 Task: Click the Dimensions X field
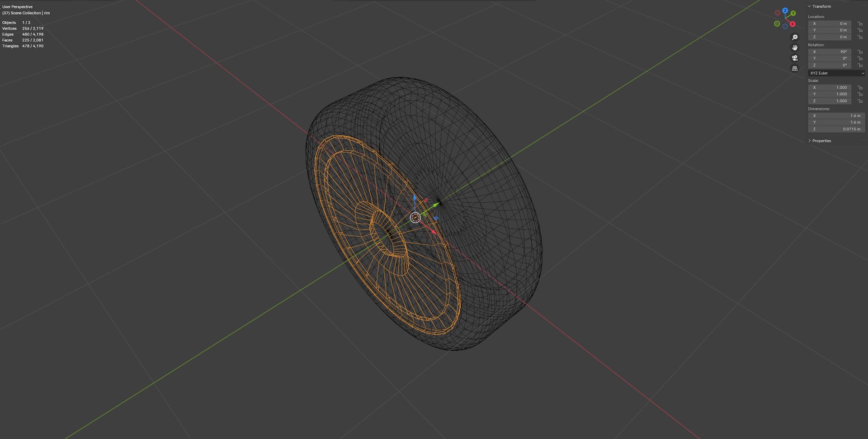click(x=836, y=116)
